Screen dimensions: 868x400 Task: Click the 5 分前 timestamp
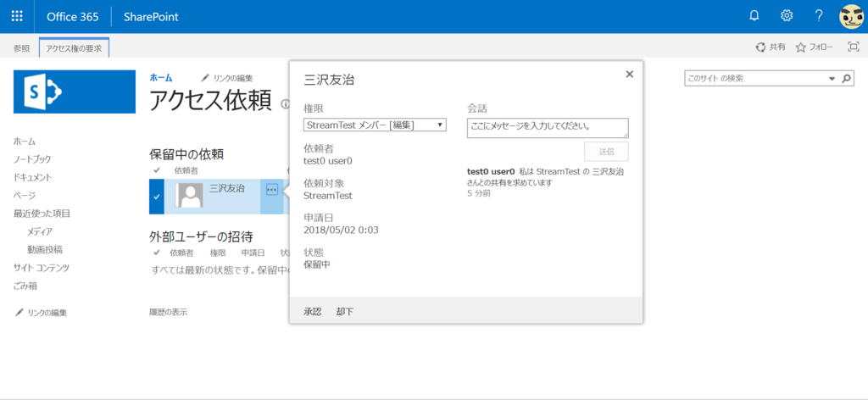pyautogui.click(x=479, y=193)
